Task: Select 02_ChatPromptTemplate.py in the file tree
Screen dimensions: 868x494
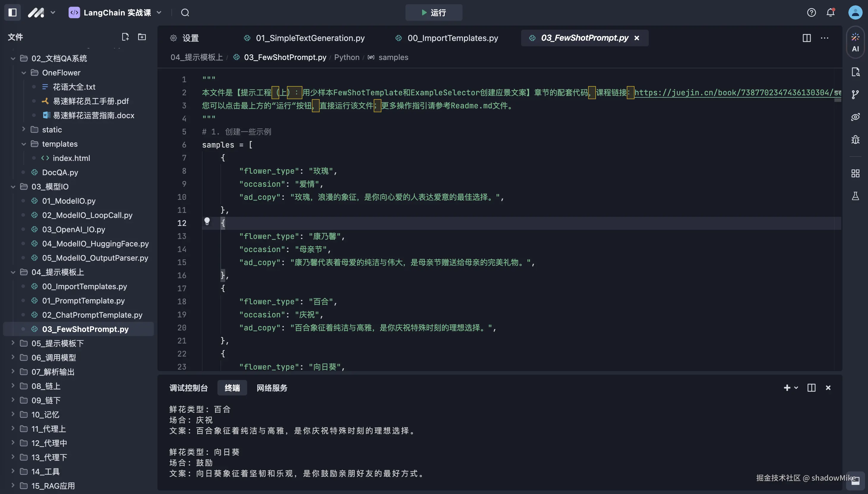Action: click(92, 315)
